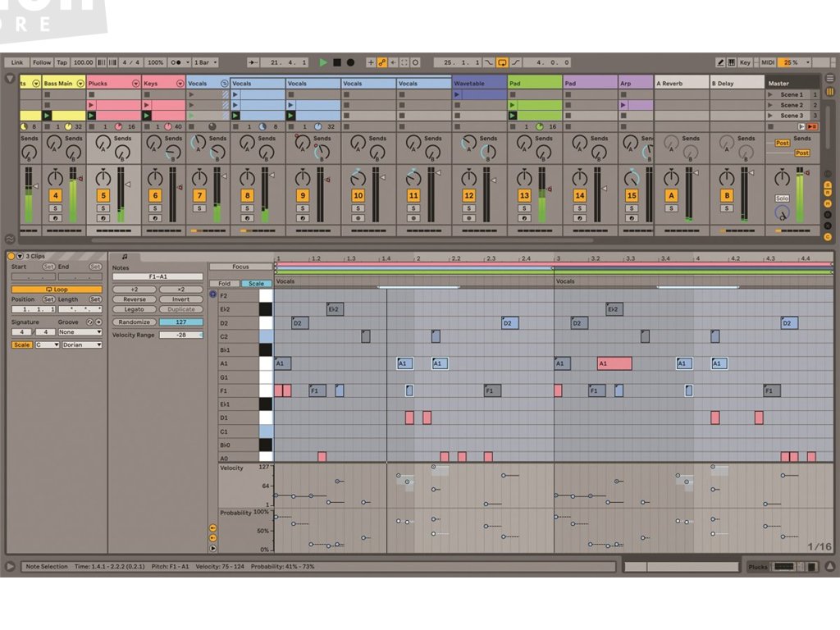The width and height of the screenshot is (840, 630).
Task: Open the Groove dropdown set to None
Action: coord(80,332)
